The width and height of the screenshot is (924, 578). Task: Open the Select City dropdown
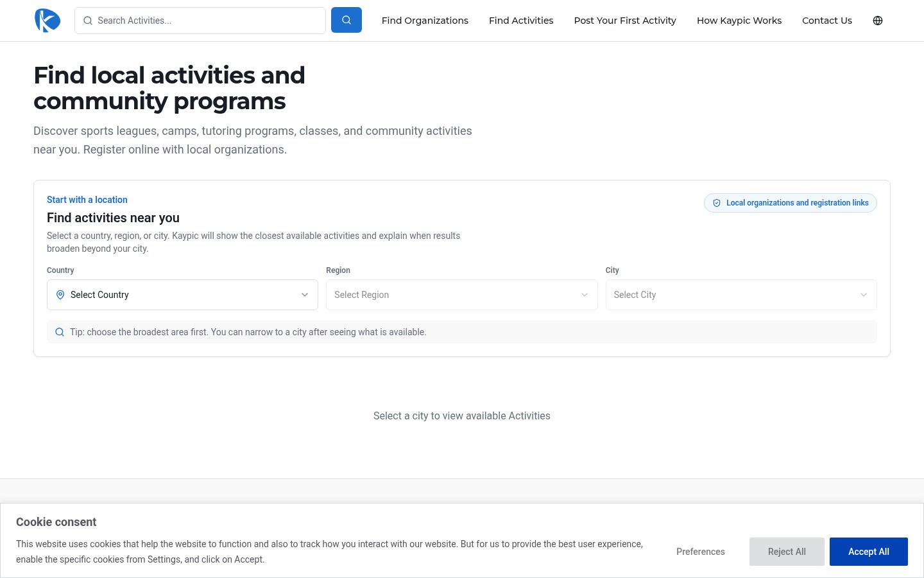coord(741,295)
